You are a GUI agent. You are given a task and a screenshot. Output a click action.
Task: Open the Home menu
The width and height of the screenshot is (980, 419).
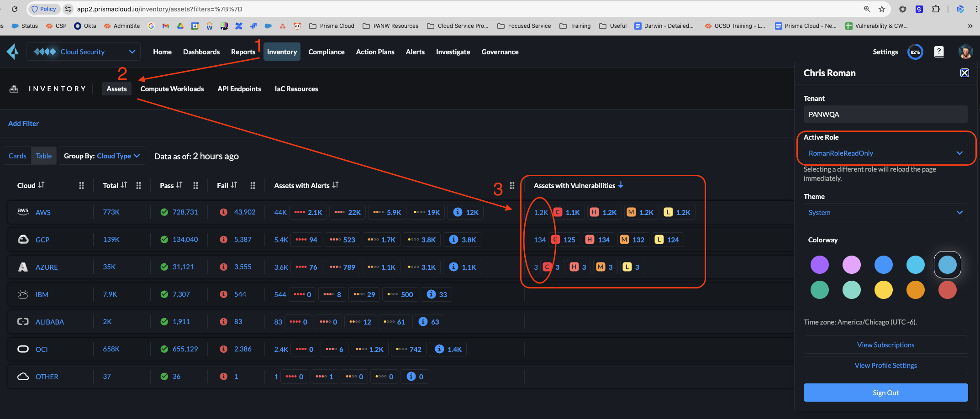162,52
